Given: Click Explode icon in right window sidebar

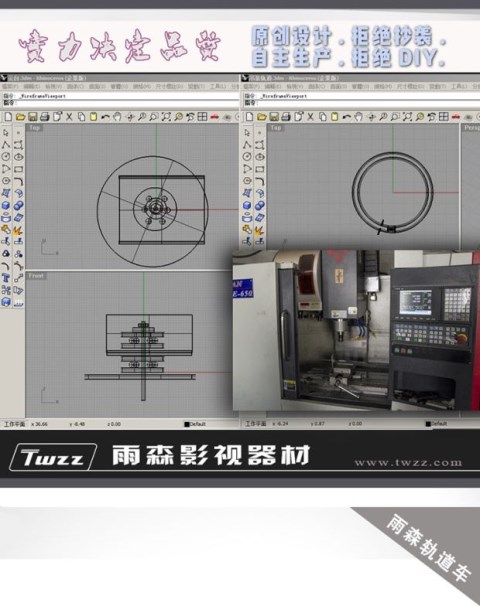Looking at the screenshot, I should pyautogui.click(x=260, y=229).
